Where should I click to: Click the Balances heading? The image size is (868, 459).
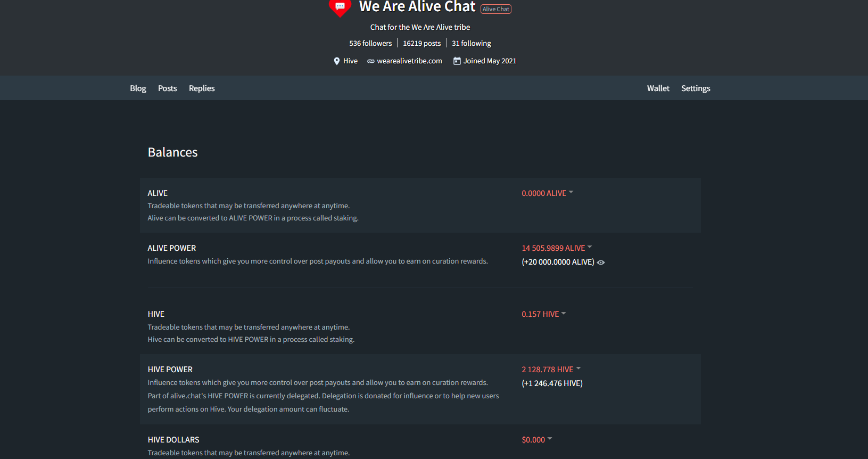click(x=172, y=152)
